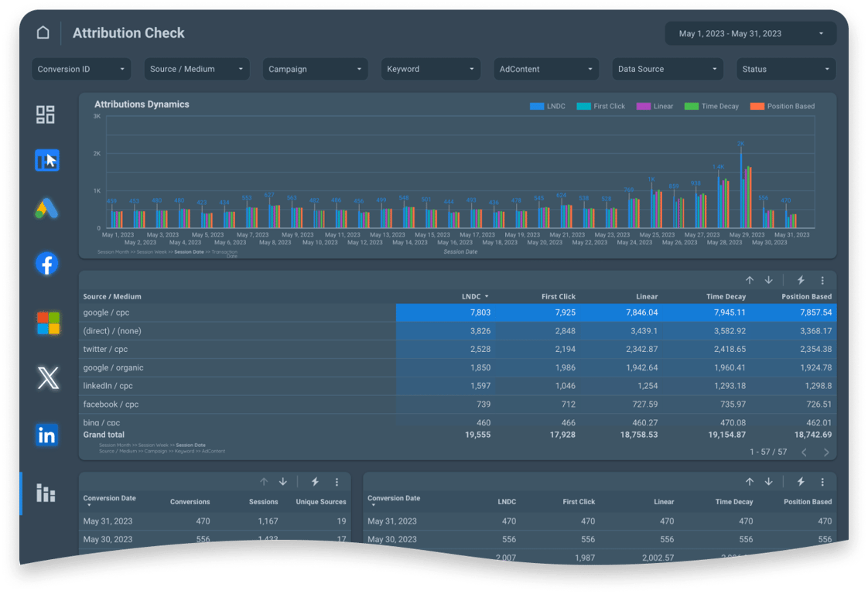Click the May 28 bar group labeled 1.4K
The width and height of the screenshot is (868, 594).
click(724, 201)
